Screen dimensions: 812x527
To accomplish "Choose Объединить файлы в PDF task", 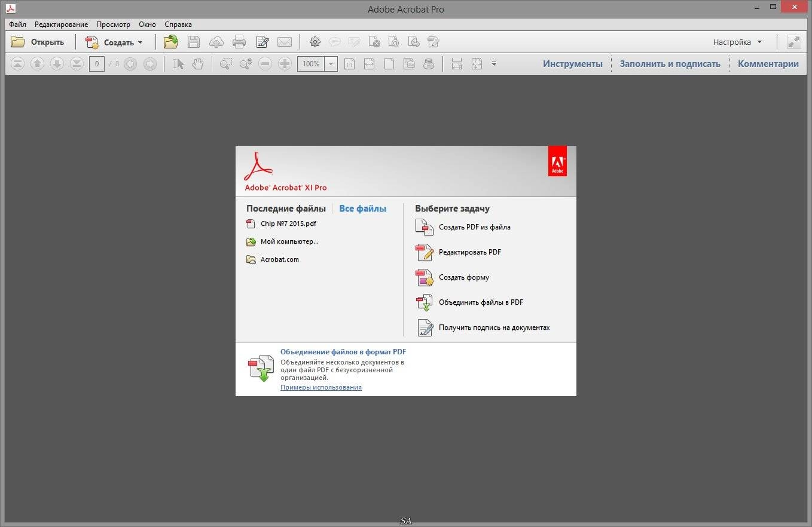I will 470,302.
